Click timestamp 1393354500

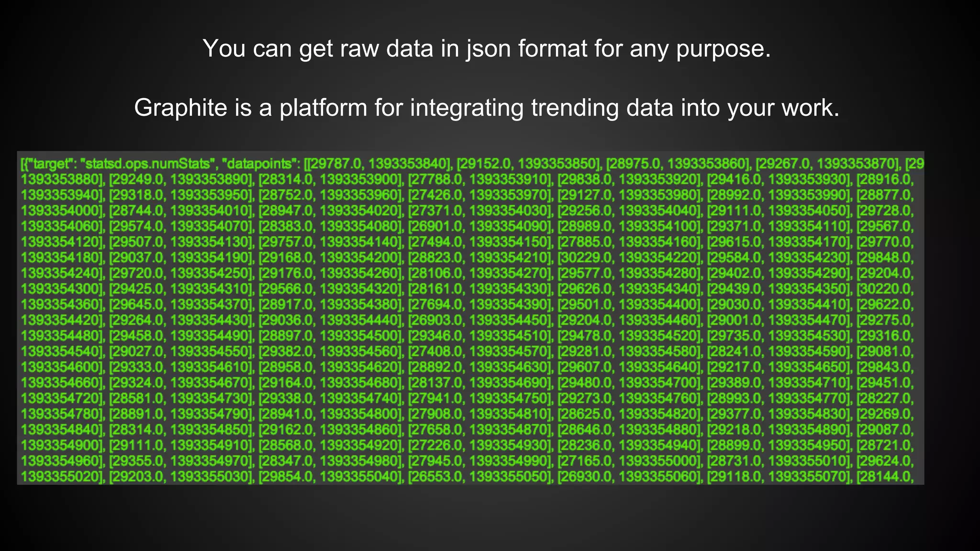point(360,336)
